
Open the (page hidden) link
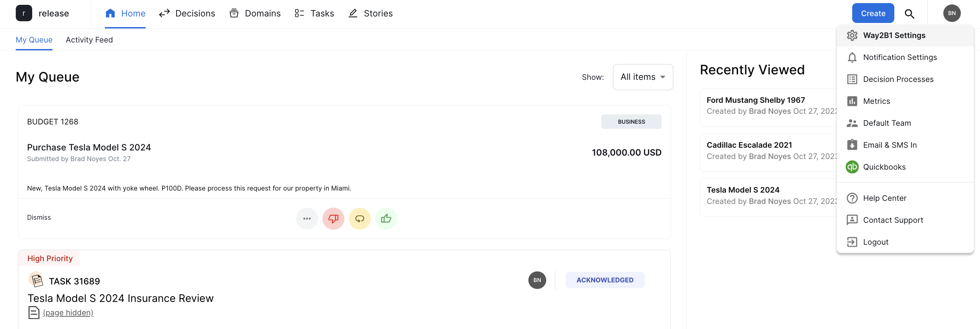coord(68,313)
